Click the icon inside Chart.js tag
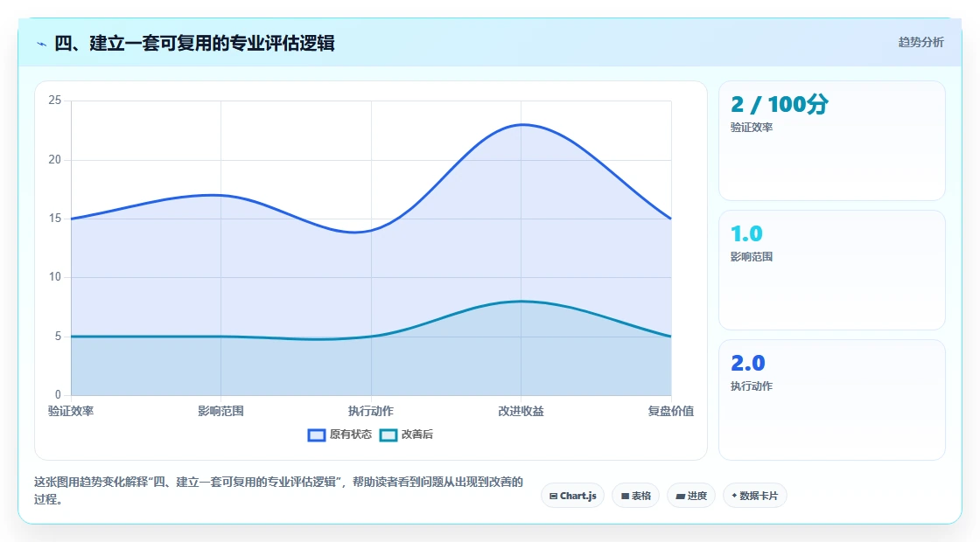This screenshot has width=980, height=542. coord(553,497)
